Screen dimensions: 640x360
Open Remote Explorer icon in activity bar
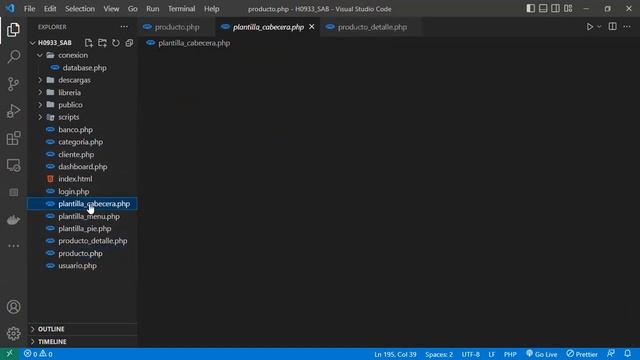click(13, 165)
